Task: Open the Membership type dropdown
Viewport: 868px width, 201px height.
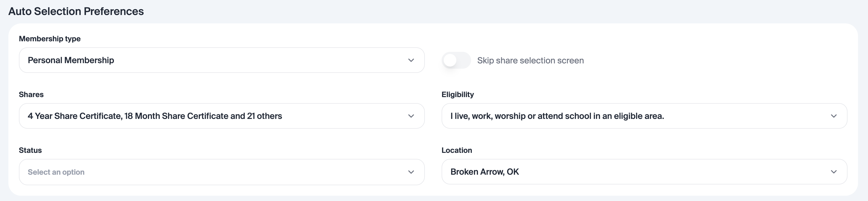Action: click(x=216, y=60)
